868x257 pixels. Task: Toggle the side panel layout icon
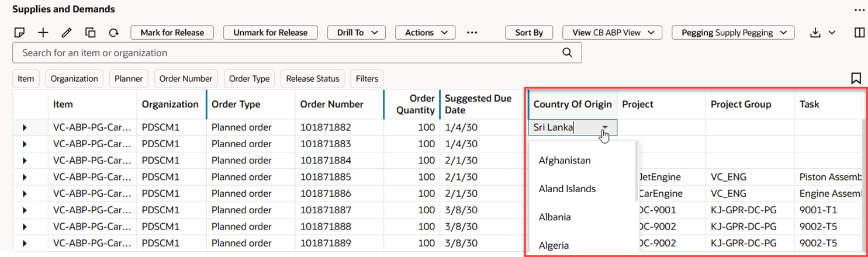[859, 33]
